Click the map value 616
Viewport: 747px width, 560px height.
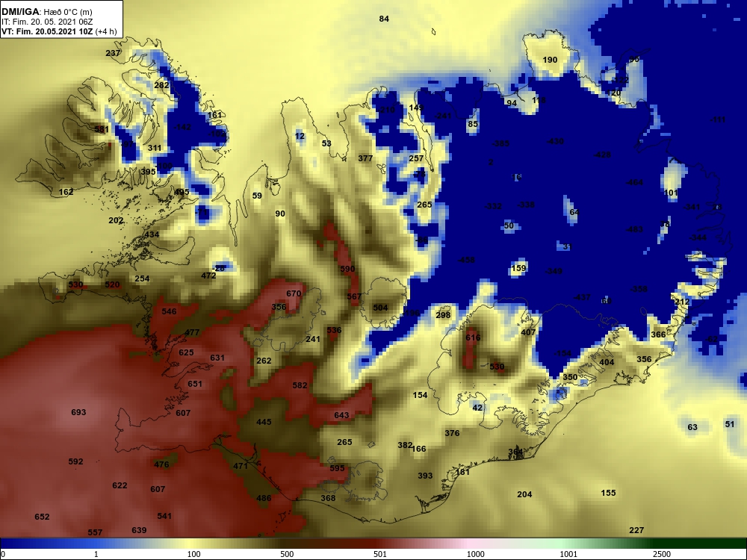473,337
